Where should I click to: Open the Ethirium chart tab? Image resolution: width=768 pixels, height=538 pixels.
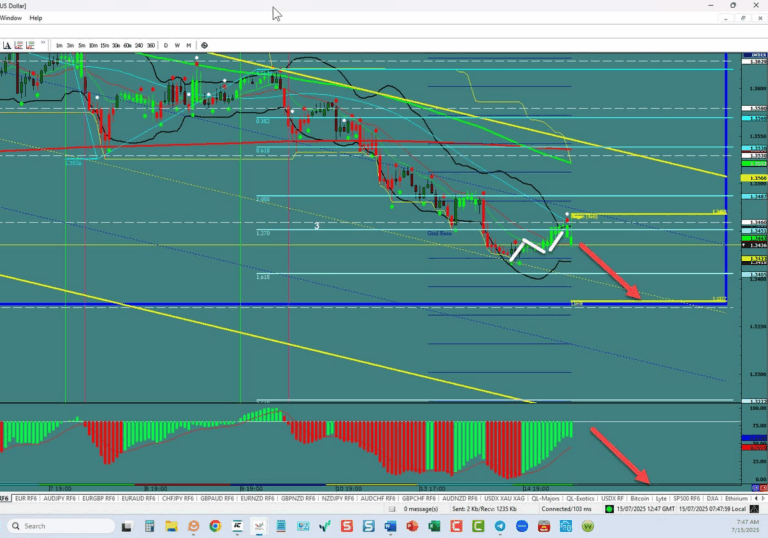point(736,498)
